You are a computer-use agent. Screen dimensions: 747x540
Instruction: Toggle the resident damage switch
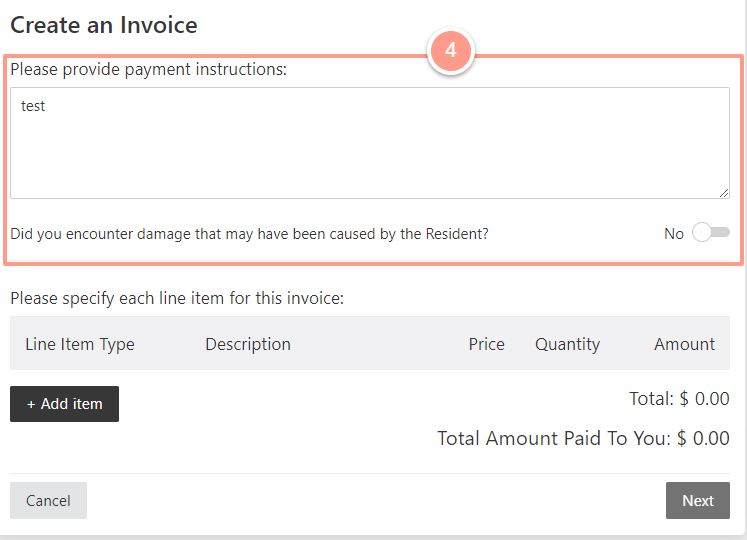click(711, 233)
